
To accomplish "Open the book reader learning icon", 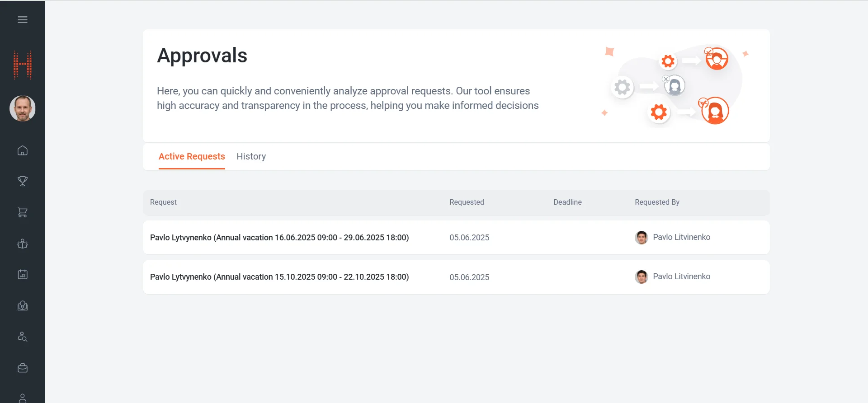I will point(23,244).
